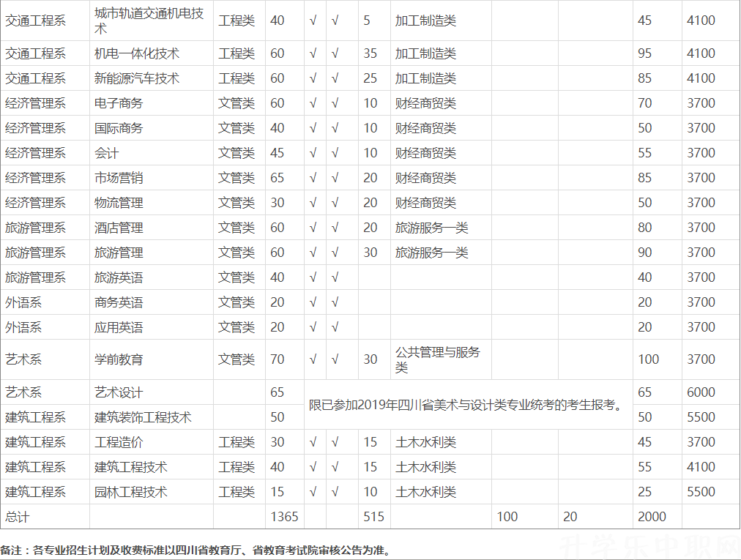Image resolution: width=741 pixels, height=560 pixels.
Task: Select the 旅游英语 cell
Action: coord(152,277)
